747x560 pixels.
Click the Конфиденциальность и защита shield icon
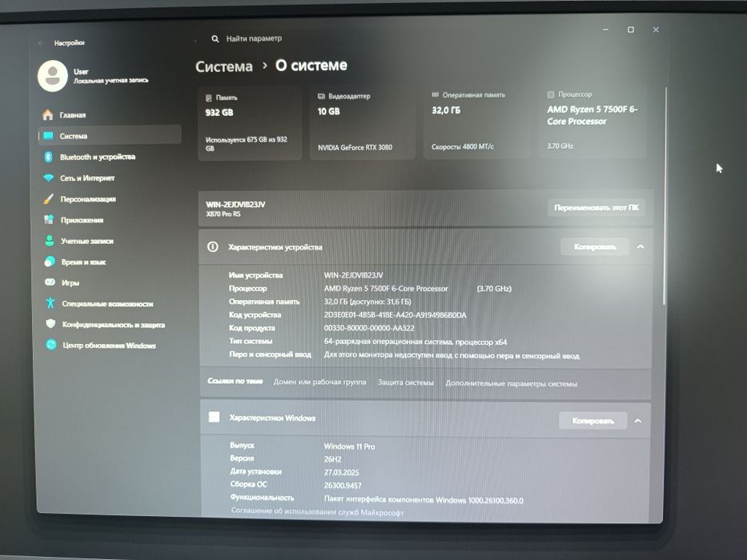tap(50, 324)
